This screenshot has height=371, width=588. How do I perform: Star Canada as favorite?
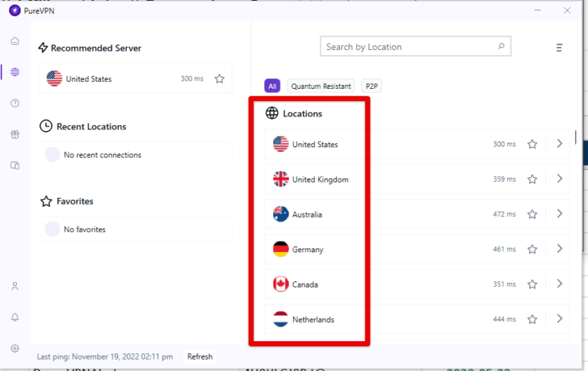[x=532, y=284]
